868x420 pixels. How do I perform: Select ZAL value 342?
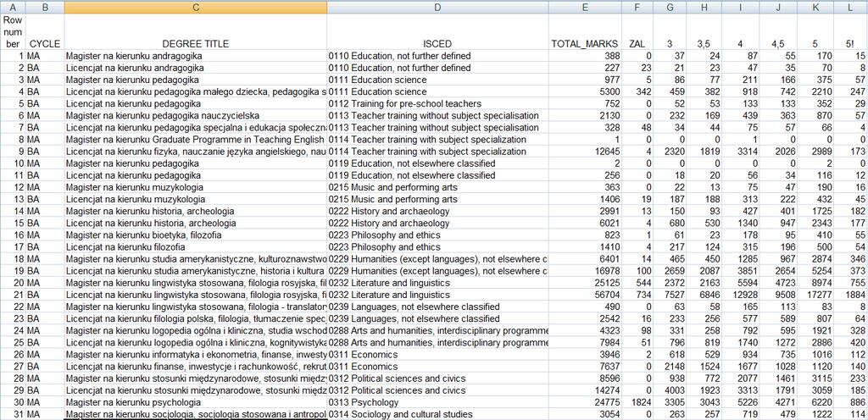[x=637, y=91]
